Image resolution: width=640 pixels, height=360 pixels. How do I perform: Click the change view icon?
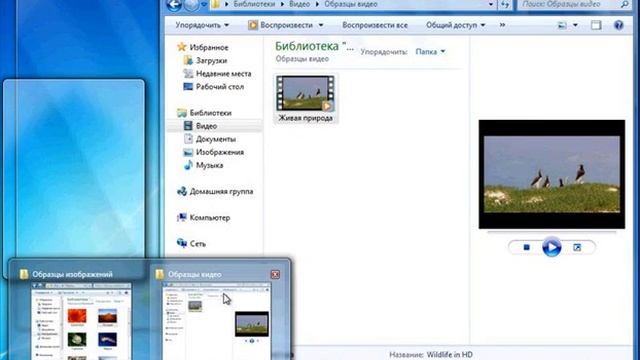click(x=562, y=25)
